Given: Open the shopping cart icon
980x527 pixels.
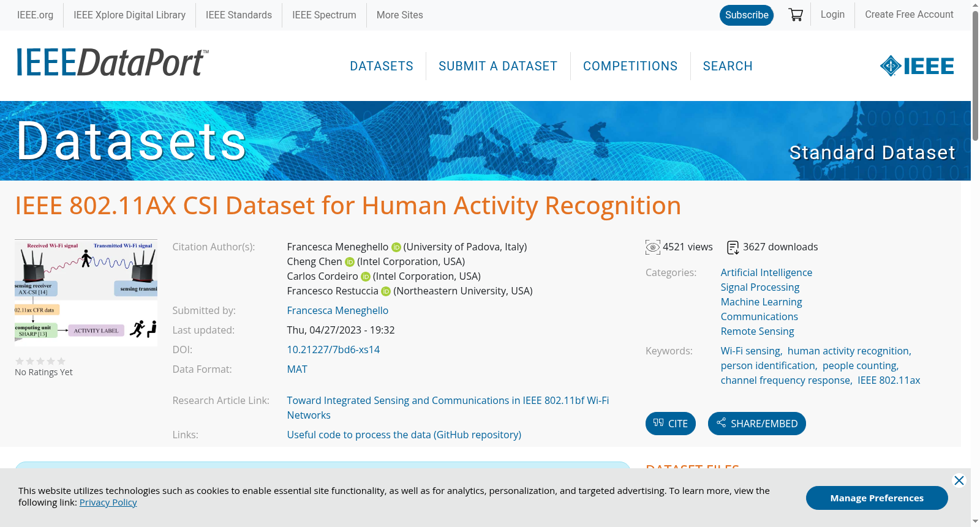Looking at the screenshot, I should [x=796, y=15].
